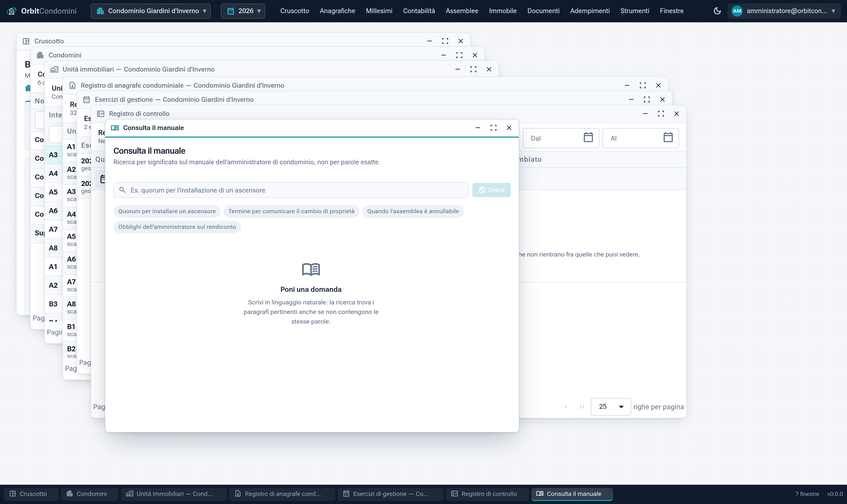Minimize the Registro di anagrafe condominiale window
The image size is (847, 504).
[627, 85]
